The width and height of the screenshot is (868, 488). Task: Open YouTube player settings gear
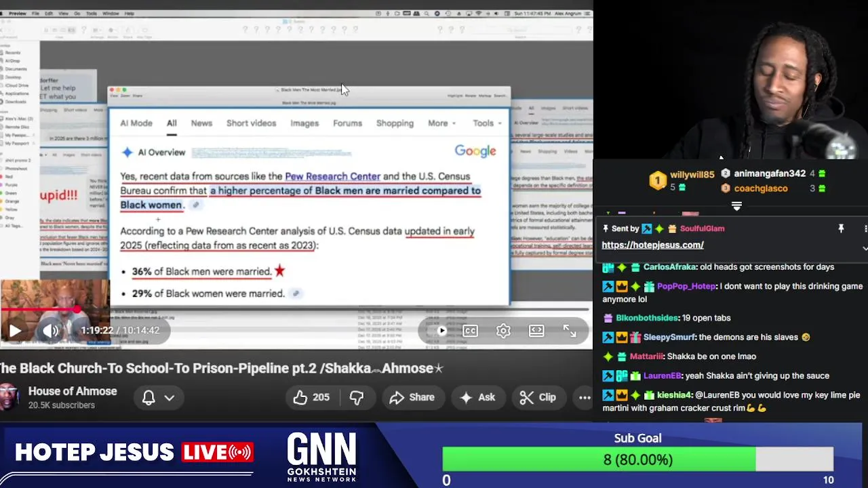coord(503,331)
